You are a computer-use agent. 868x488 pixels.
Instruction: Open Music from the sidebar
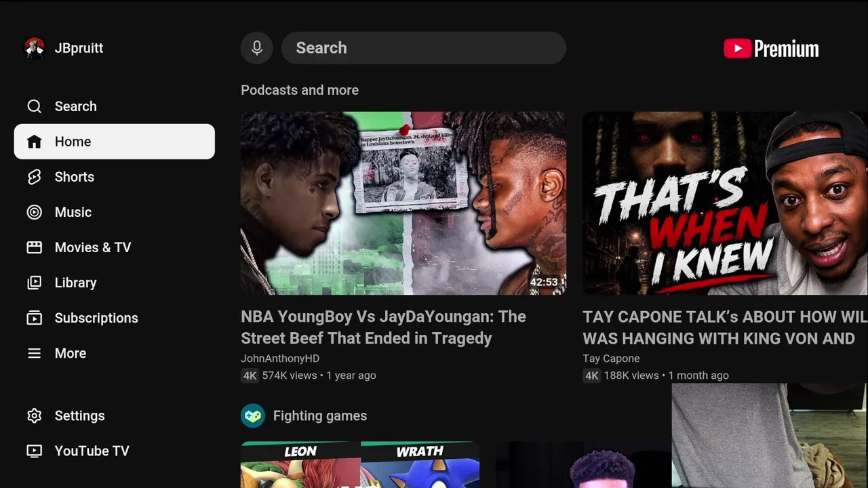115,212
